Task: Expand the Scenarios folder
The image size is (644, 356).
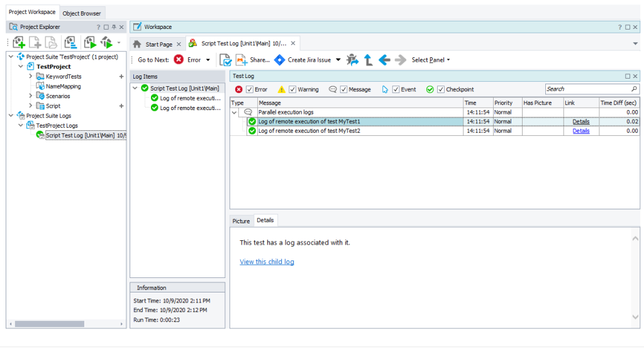Action: pyautogui.click(x=30, y=96)
